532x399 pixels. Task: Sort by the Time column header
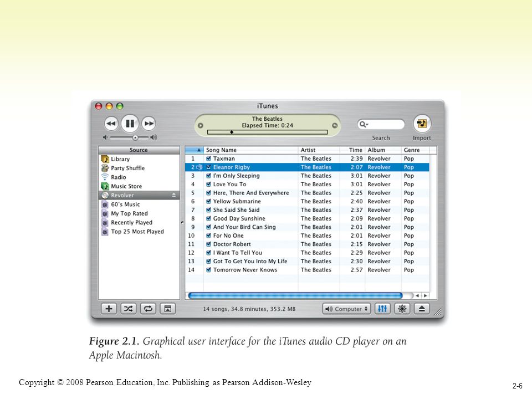(x=352, y=150)
